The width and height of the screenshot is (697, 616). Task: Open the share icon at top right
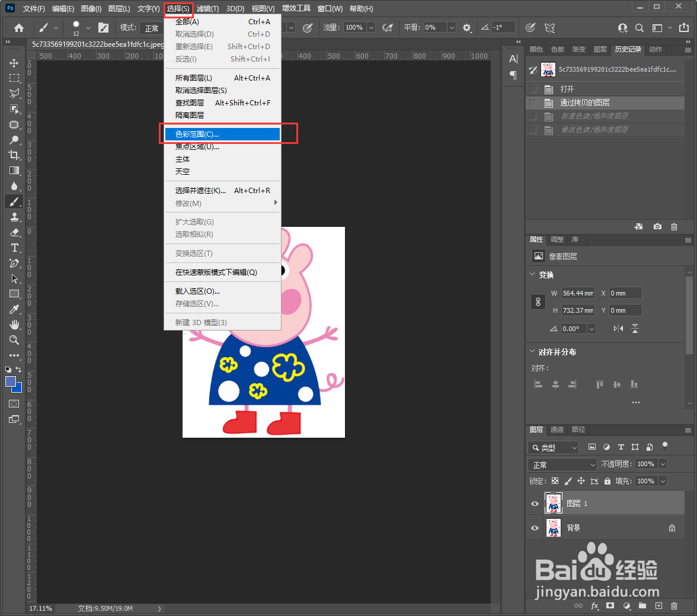pos(684,27)
